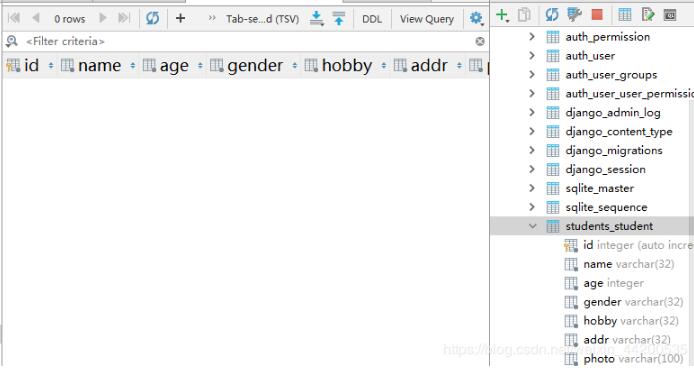Open table editor icon in database toolbar
The image size is (694, 368).
click(x=625, y=15)
